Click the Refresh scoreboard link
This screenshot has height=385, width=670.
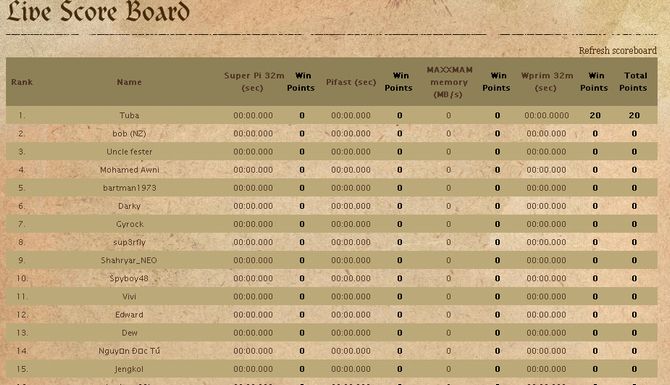pyautogui.click(x=617, y=50)
